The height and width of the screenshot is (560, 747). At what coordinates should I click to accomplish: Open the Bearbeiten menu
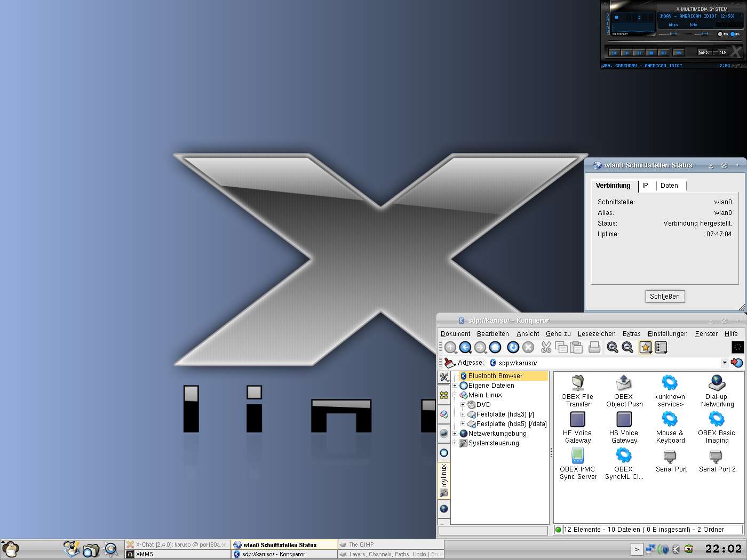click(x=492, y=334)
